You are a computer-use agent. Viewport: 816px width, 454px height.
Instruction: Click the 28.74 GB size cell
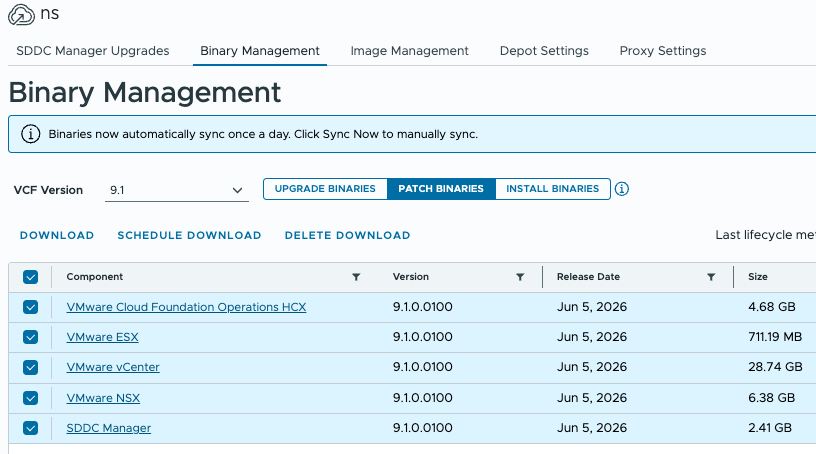click(x=775, y=368)
